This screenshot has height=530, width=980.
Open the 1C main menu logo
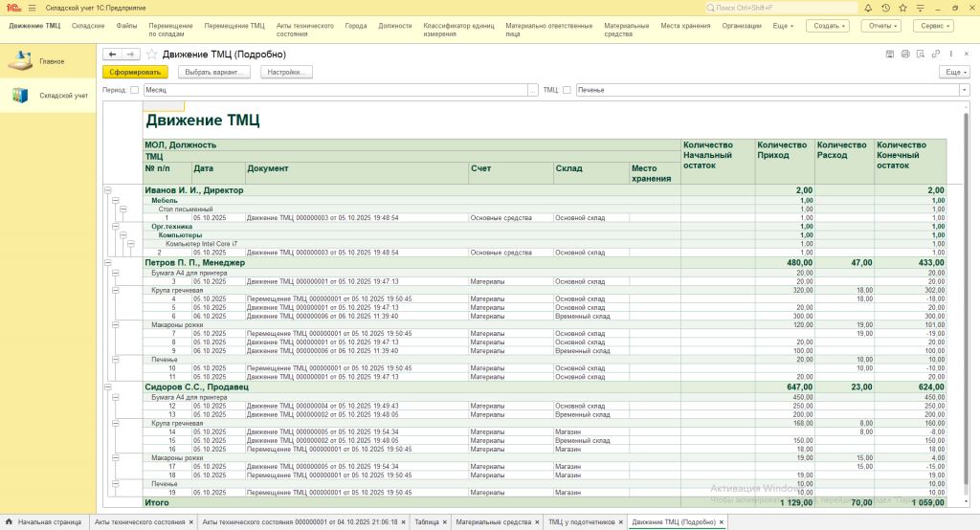click(13, 8)
